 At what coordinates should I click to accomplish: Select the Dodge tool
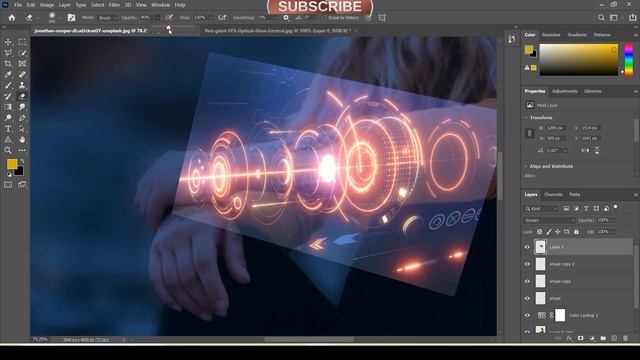coord(8,118)
